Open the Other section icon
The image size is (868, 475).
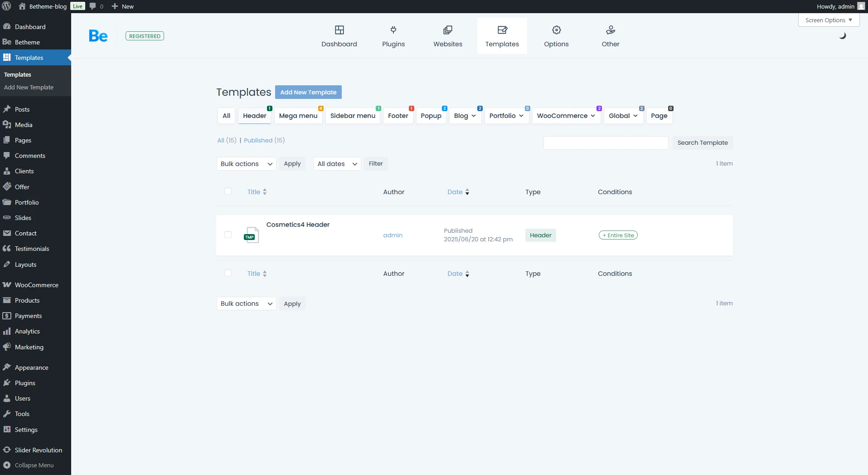pos(610,31)
